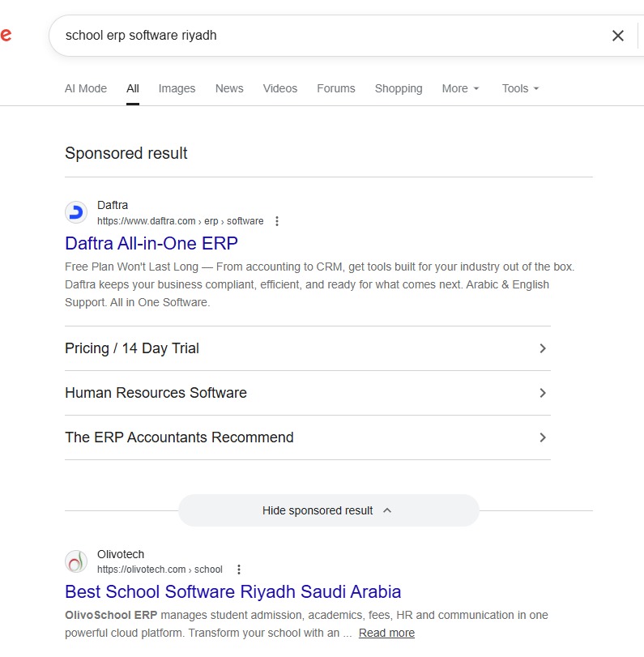Select the All results tab

[x=132, y=88]
